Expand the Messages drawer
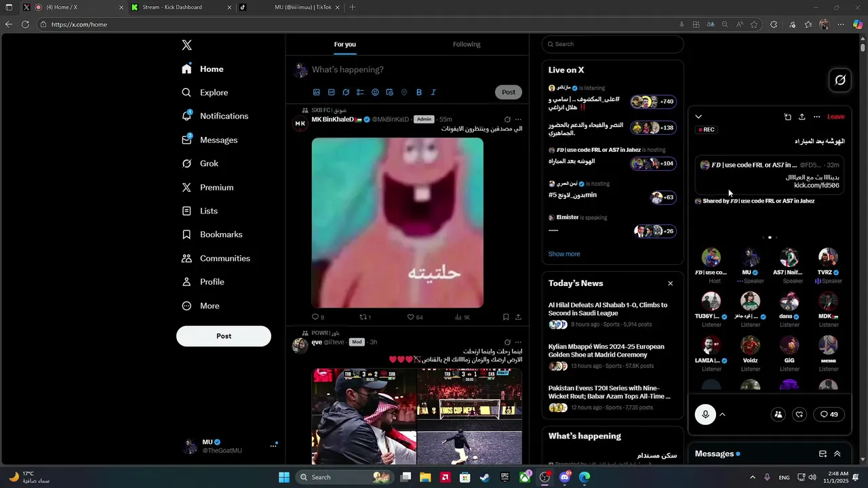Viewport: 868px width, 488px height. [837, 454]
